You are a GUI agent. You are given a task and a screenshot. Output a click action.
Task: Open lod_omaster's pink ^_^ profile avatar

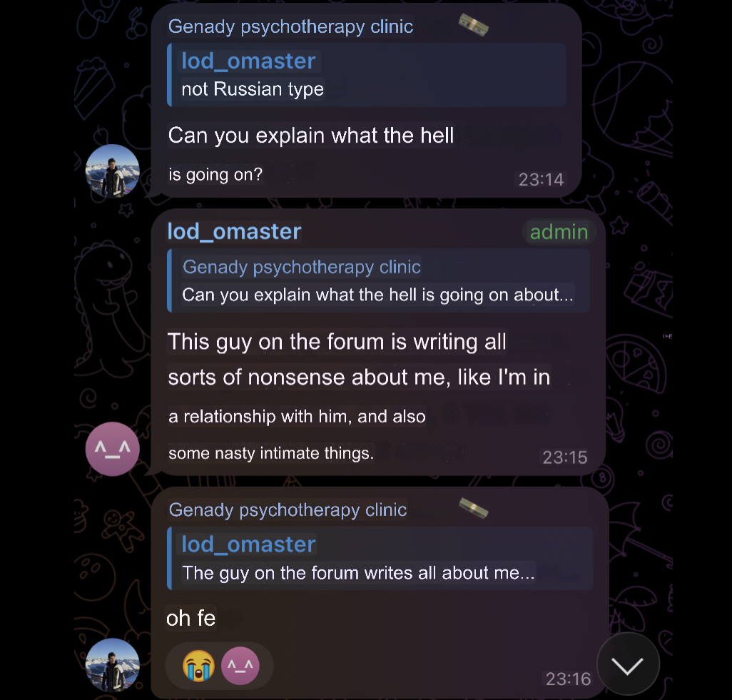click(x=113, y=449)
